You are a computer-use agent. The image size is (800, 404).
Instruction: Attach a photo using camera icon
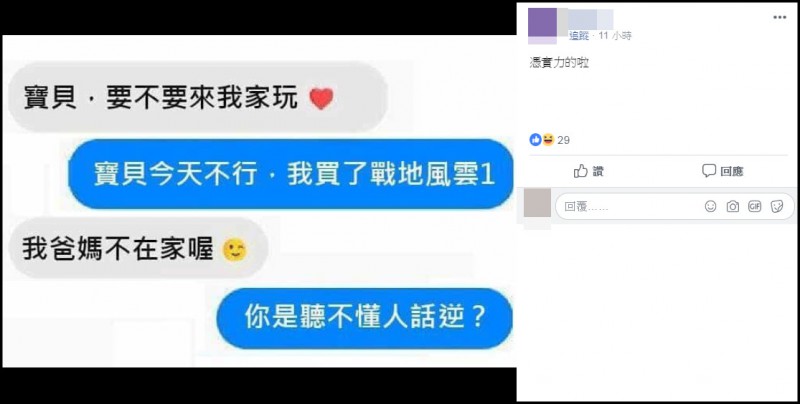pyautogui.click(x=733, y=206)
